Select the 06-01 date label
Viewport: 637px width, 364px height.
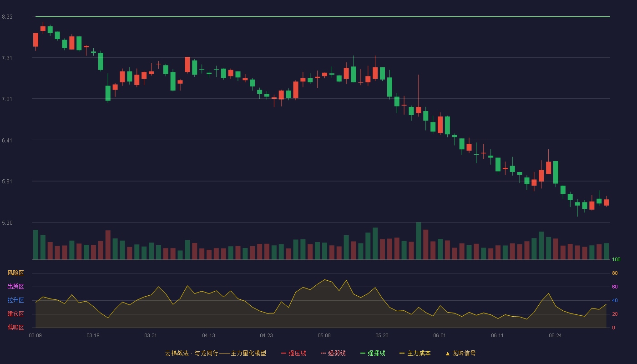(x=440, y=335)
